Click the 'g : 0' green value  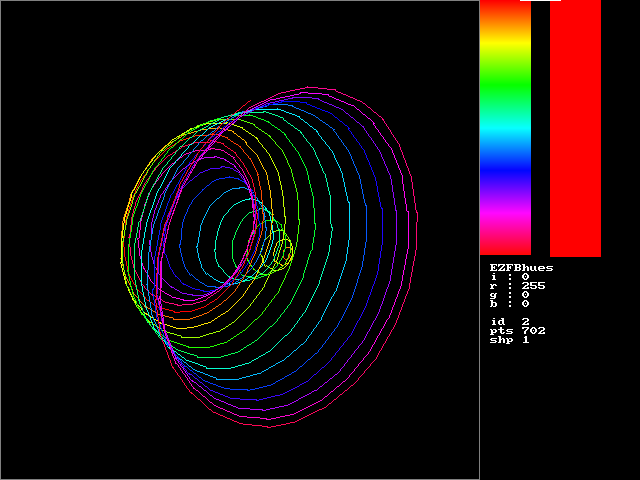coord(509,295)
